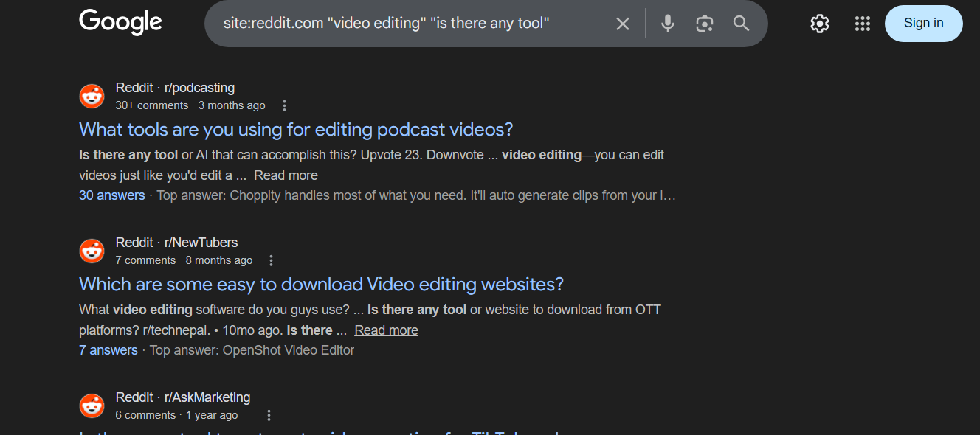
Task: Open the 7 answers link
Action: [x=108, y=350]
